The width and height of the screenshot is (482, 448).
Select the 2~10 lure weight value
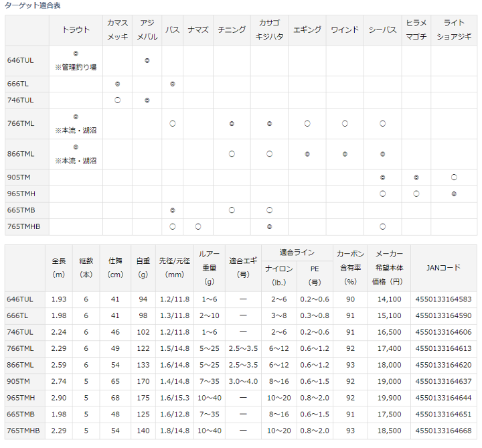pyautogui.click(x=210, y=316)
